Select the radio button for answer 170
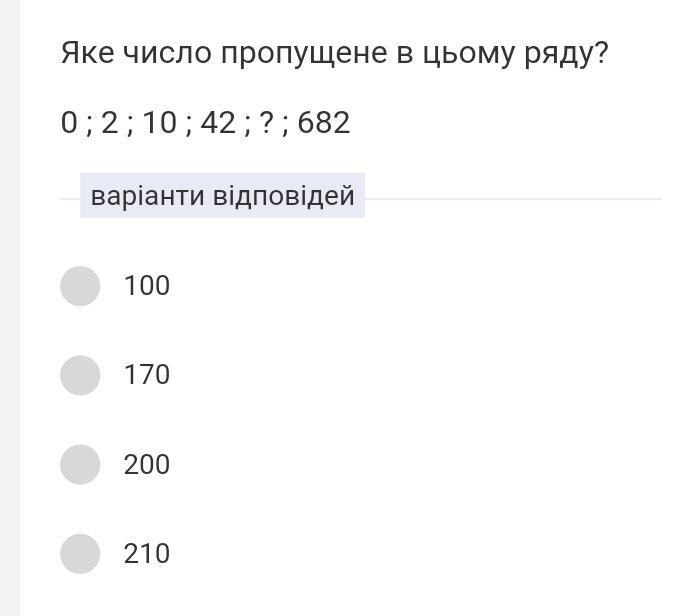 click(80, 375)
